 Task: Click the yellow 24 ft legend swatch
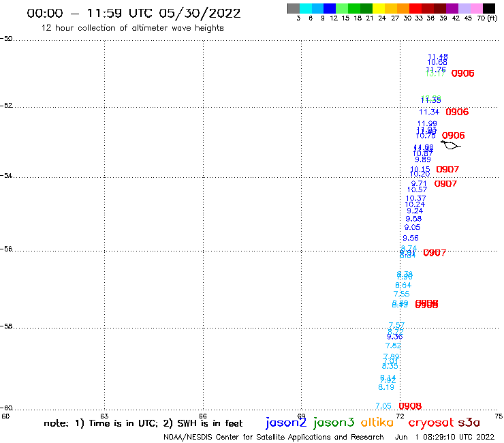[379, 8]
